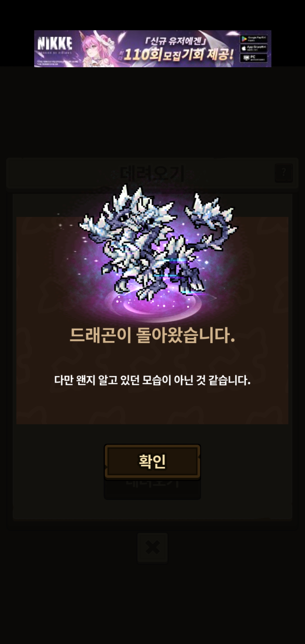
Task: Tap the glowing purple summoning circle
Action: click(x=157, y=304)
